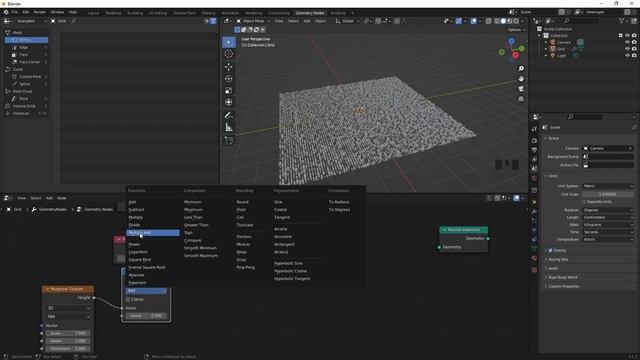
Task: Select the Measure tool
Action: [x=229, y=128]
